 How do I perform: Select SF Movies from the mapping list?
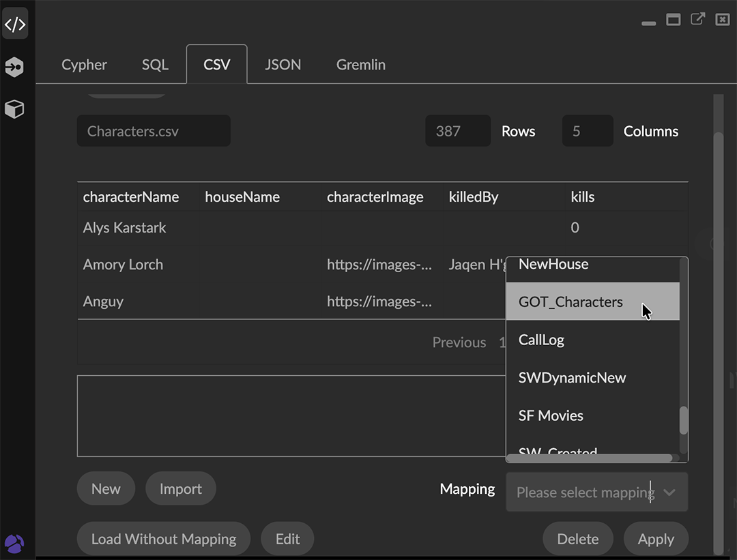tap(551, 415)
